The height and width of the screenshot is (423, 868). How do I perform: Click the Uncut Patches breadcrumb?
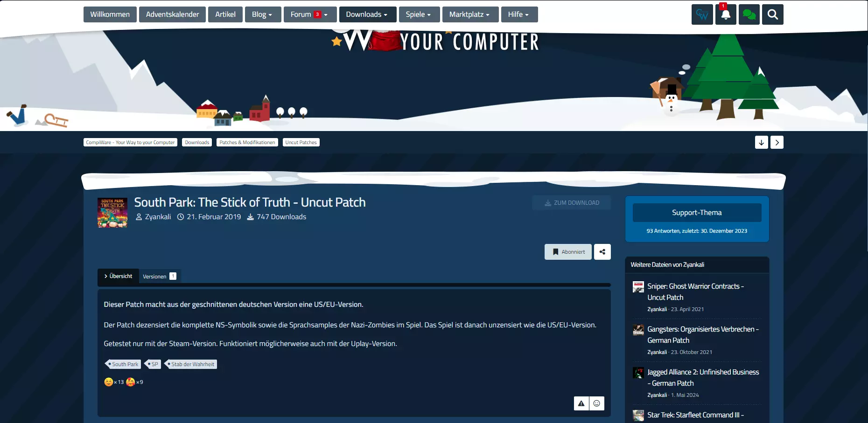point(301,142)
